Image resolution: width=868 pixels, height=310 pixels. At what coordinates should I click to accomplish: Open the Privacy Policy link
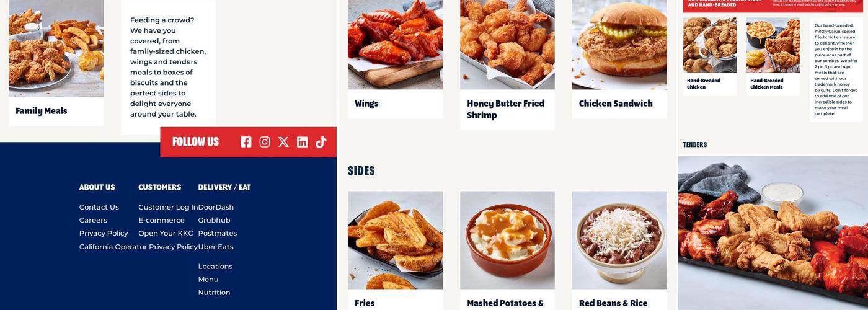(x=104, y=233)
